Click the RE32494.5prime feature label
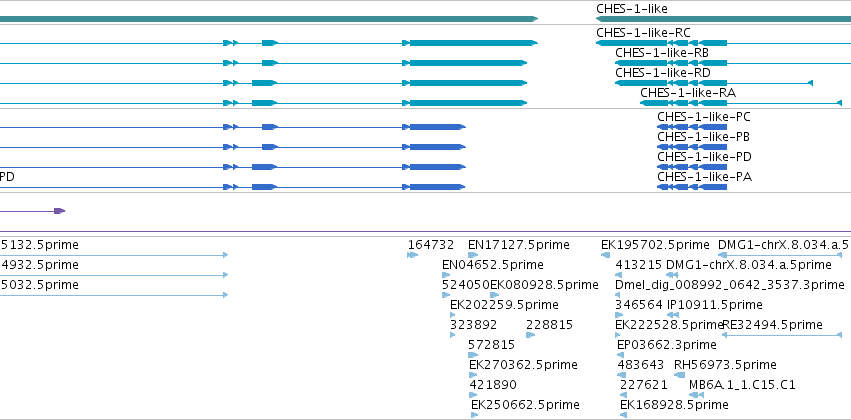The width and height of the screenshot is (851, 420). click(x=772, y=325)
